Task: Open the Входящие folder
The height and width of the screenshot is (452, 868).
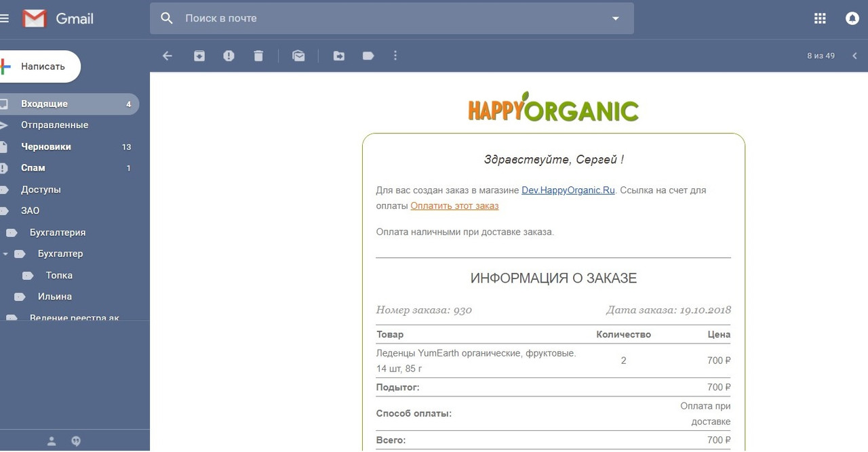Action: (68, 104)
